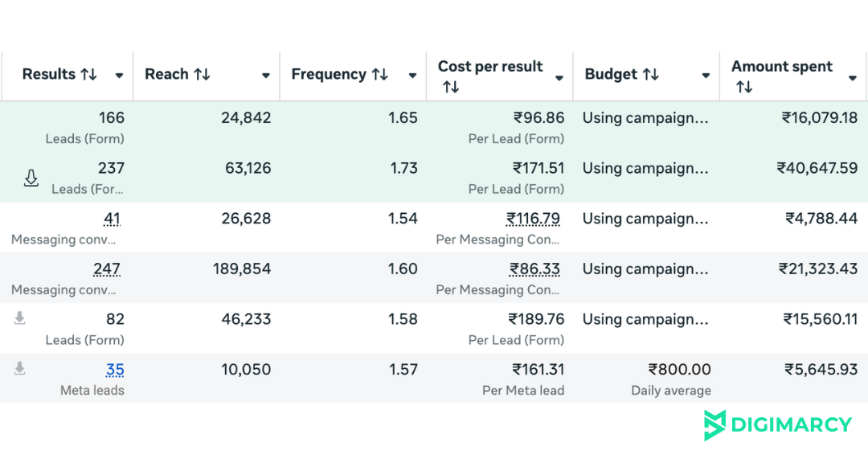Click the 247 messaging conversations result

(x=106, y=269)
